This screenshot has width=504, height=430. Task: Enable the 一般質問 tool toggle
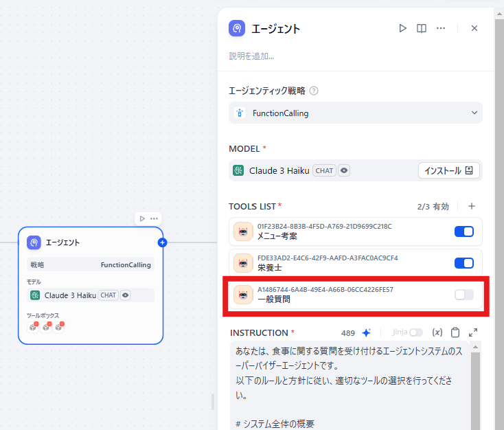tap(464, 295)
